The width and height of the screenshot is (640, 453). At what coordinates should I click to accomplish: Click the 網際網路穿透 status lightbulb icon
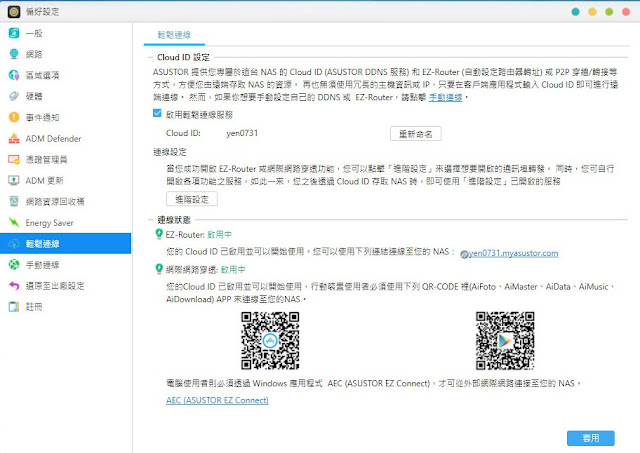tap(159, 269)
